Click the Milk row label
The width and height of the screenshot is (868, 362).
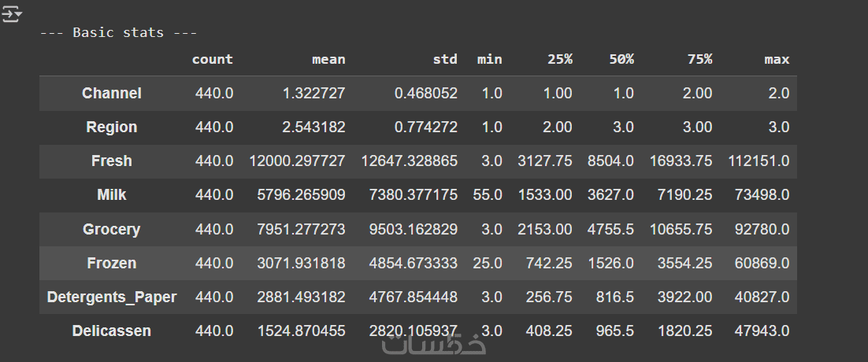tap(112, 194)
